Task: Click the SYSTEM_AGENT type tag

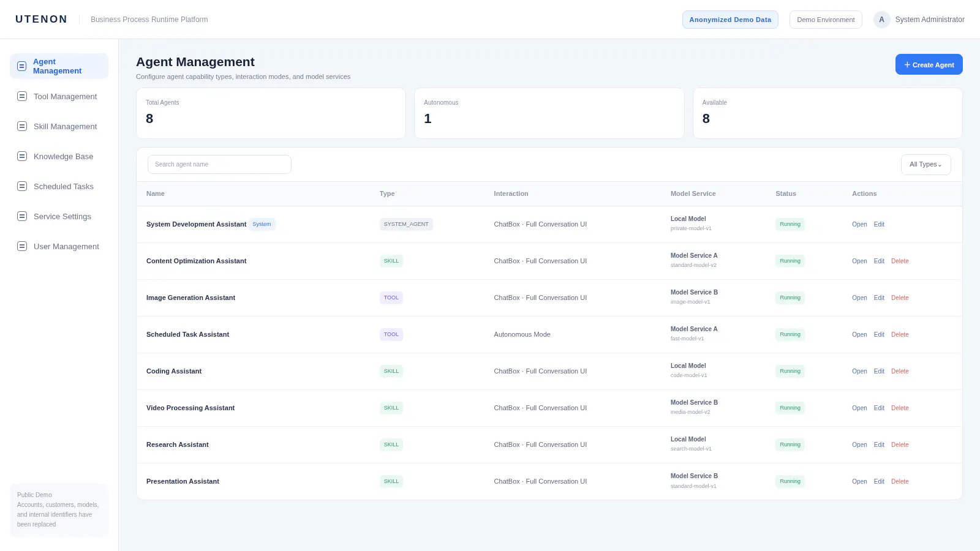Action: (406, 224)
